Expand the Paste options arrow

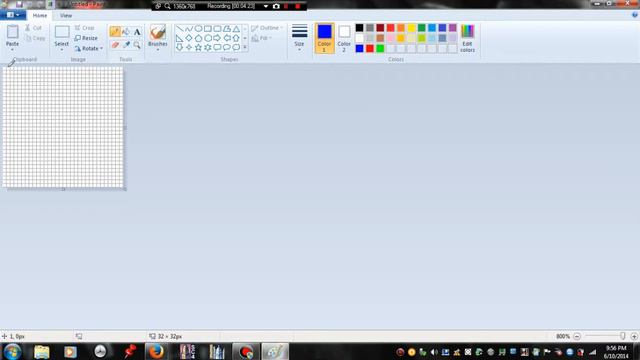(x=12, y=49)
